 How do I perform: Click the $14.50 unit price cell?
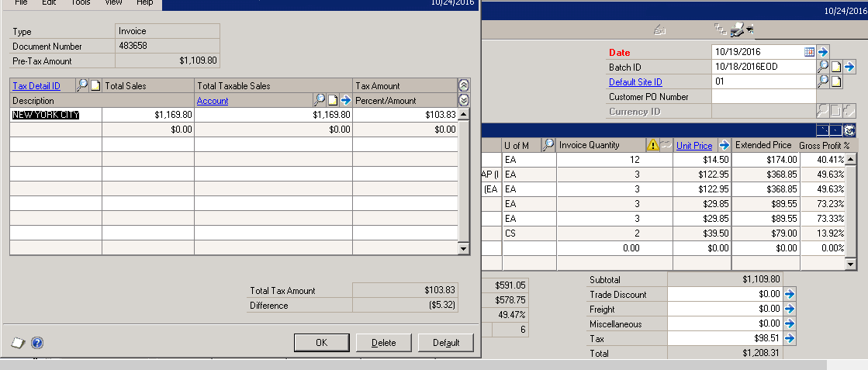click(x=702, y=160)
